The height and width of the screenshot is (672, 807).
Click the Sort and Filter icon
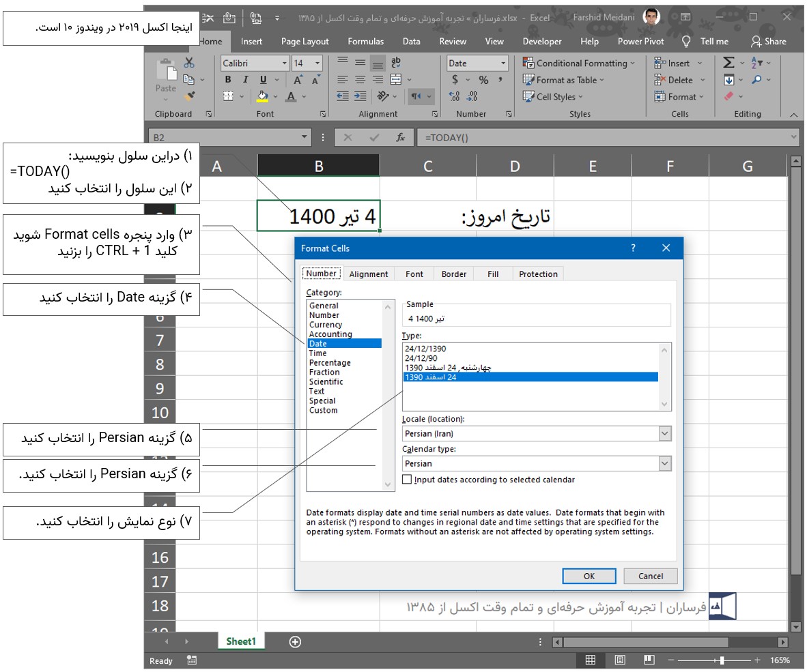coord(756,63)
